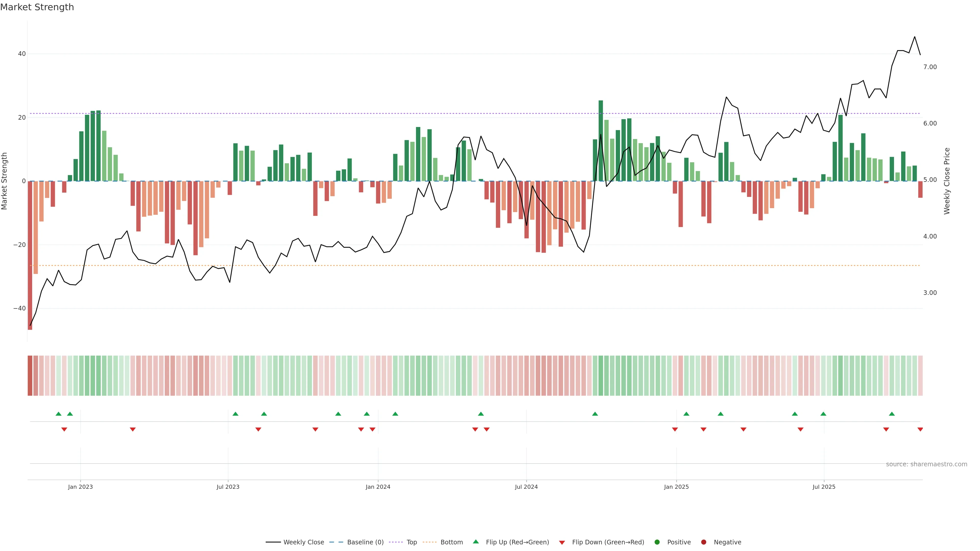This screenshot has width=980, height=551.
Task: Click the 7.00 right axis tick label
Action: point(930,67)
